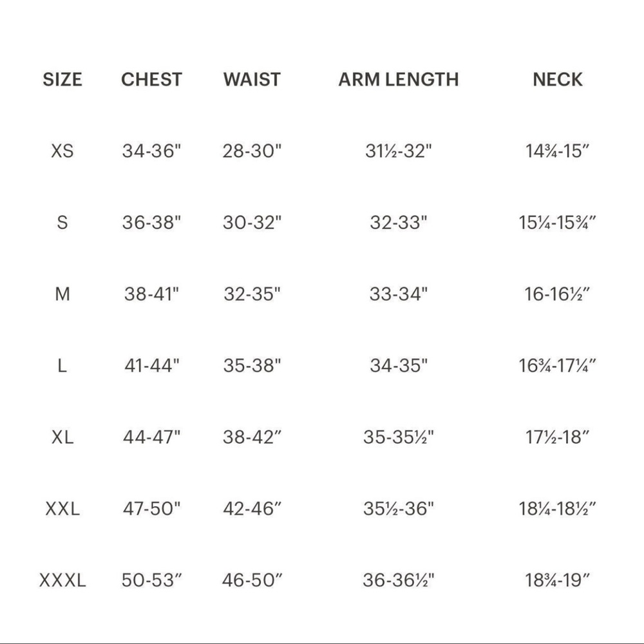644x644 pixels.
Task: Click the 16-16½" neck measurement
Action: 557,294
